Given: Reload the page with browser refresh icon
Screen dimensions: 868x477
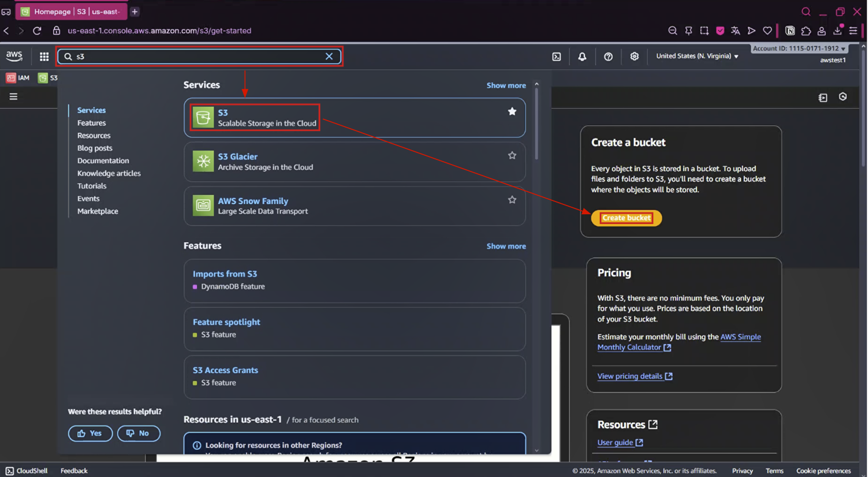Looking at the screenshot, I should click(37, 31).
